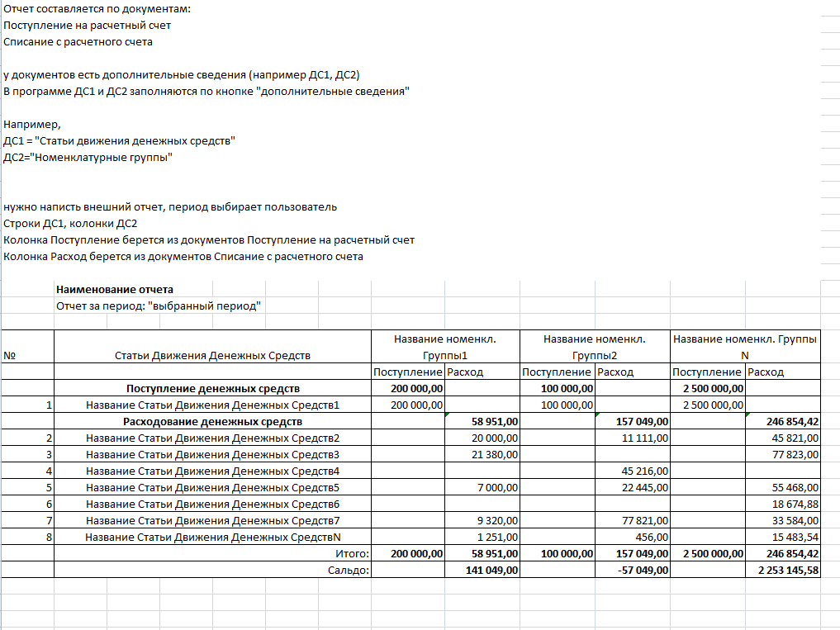Select the saldo cell with 2 253 145,58
This screenshot has width=840, height=630.
783,570
